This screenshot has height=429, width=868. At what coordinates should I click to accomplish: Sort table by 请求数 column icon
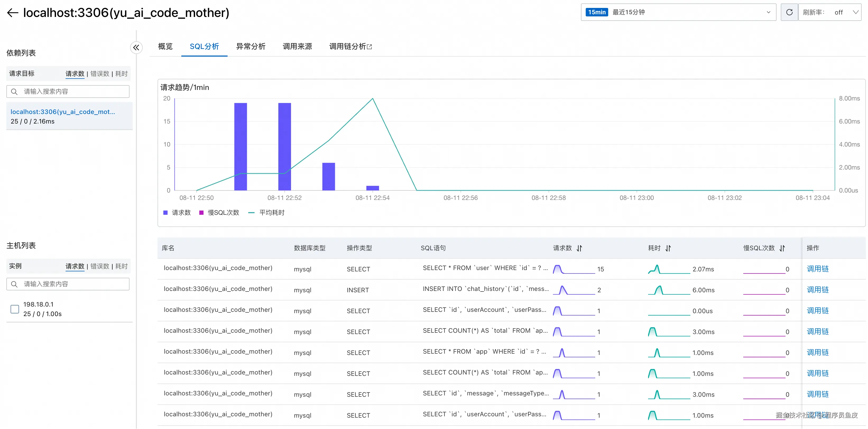click(579, 248)
